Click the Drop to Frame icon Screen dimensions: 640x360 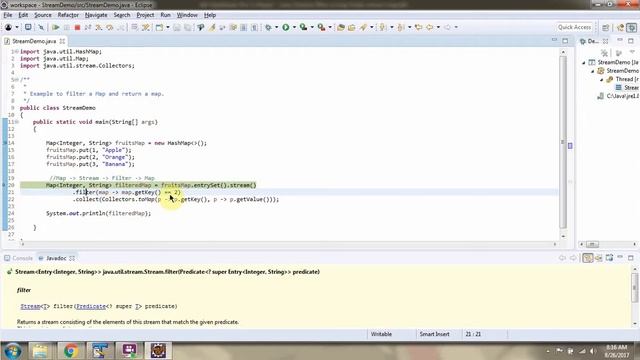135,27
